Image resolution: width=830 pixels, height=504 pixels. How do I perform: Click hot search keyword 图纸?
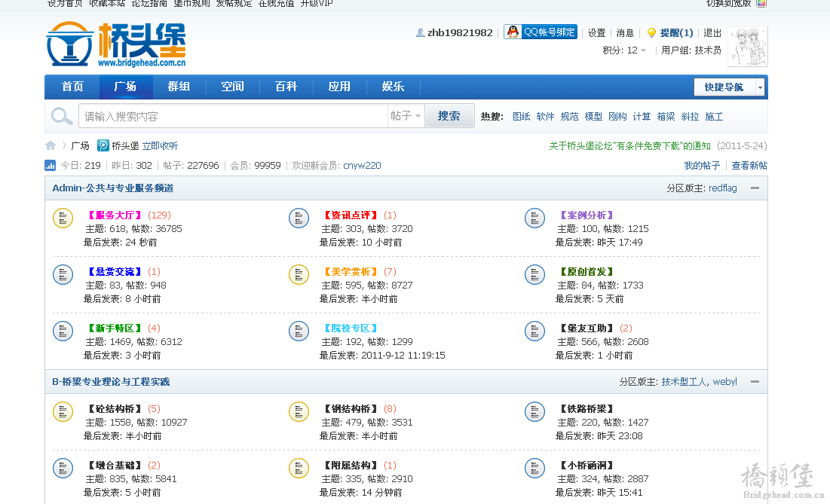click(522, 116)
